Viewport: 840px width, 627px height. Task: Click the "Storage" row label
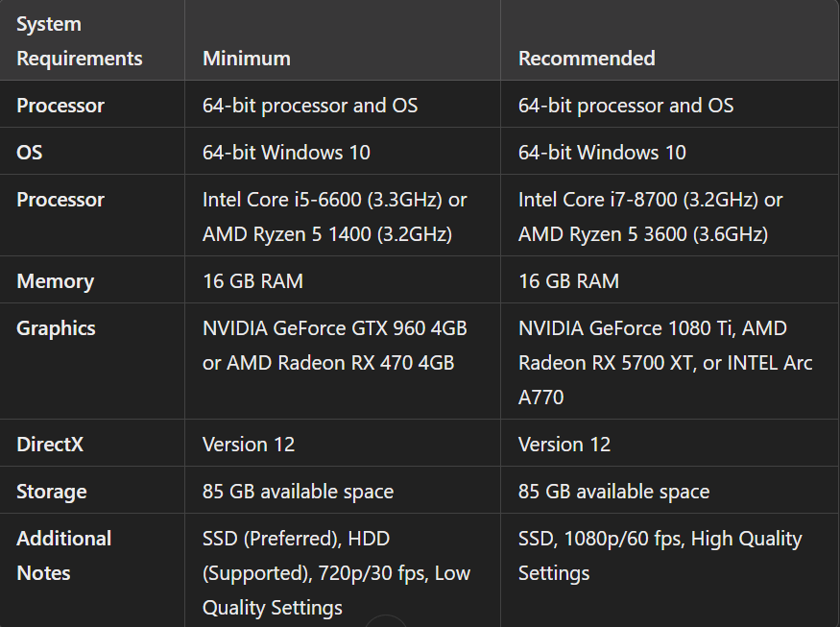click(x=52, y=492)
